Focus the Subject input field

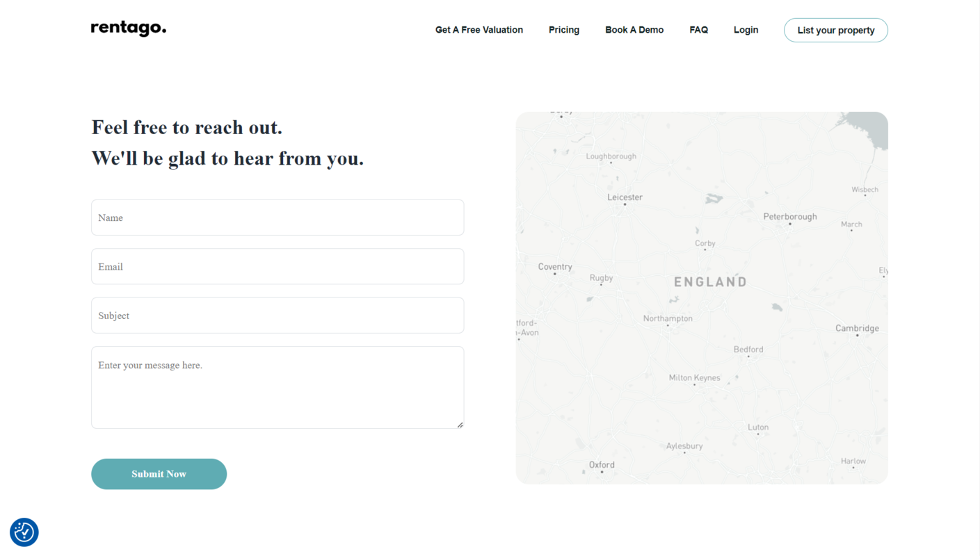[278, 316]
